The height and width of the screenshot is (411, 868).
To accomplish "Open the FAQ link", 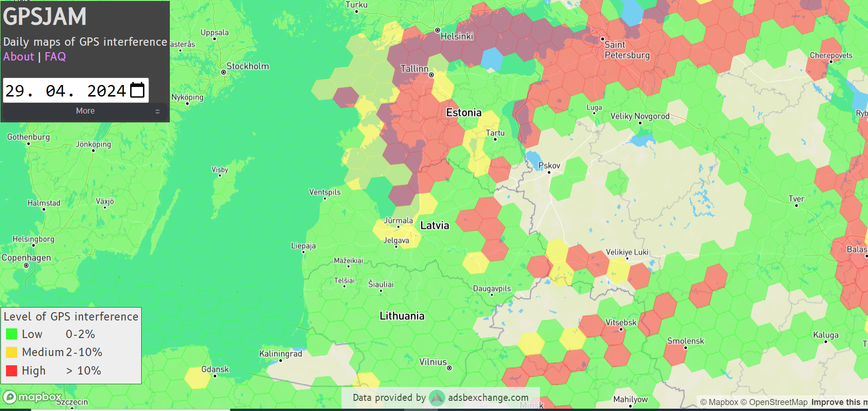I will [55, 57].
